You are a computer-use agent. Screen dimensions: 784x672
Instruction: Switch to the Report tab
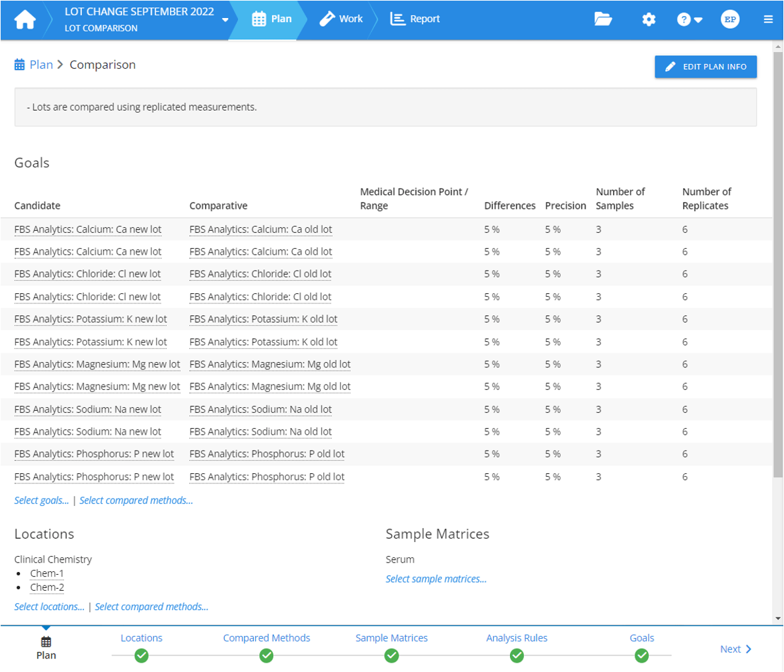(415, 19)
